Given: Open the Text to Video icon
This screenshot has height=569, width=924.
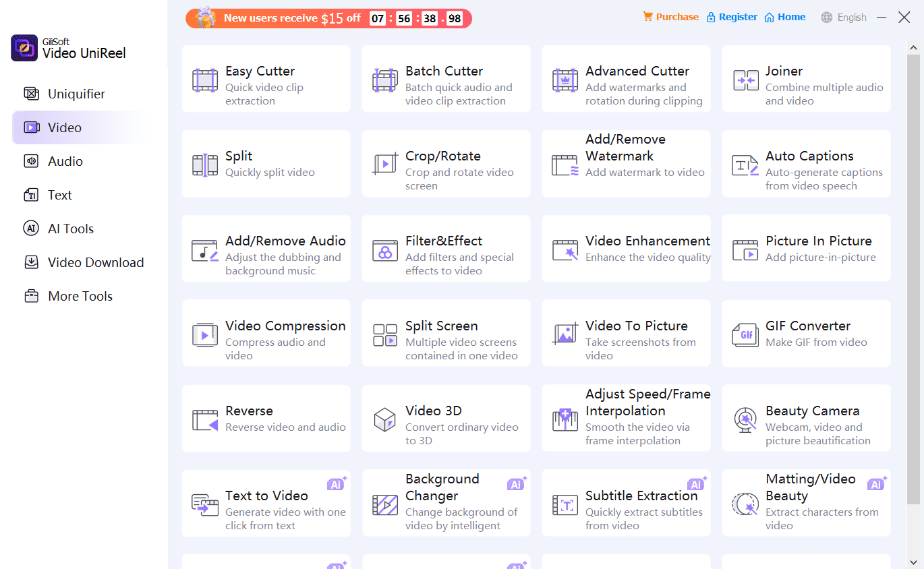Looking at the screenshot, I should pos(205,505).
